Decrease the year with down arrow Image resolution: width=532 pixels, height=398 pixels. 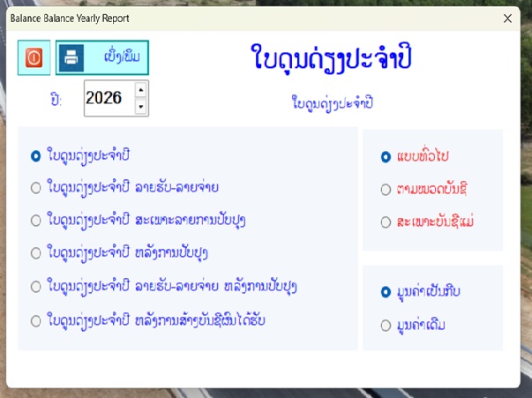pyautogui.click(x=140, y=107)
